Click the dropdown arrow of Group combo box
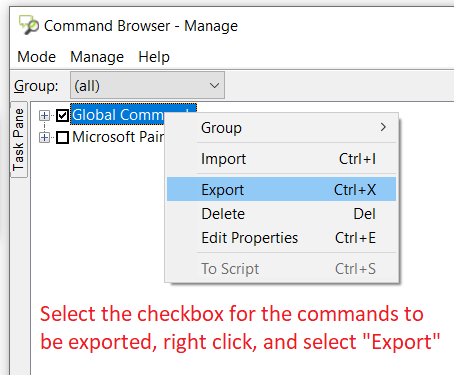 tap(214, 86)
